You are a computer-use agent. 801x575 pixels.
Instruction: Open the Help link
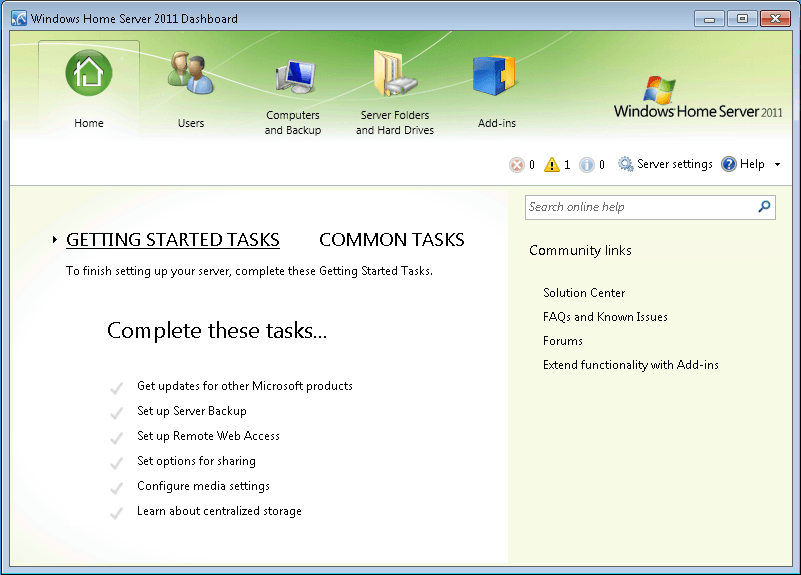(752, 164)
